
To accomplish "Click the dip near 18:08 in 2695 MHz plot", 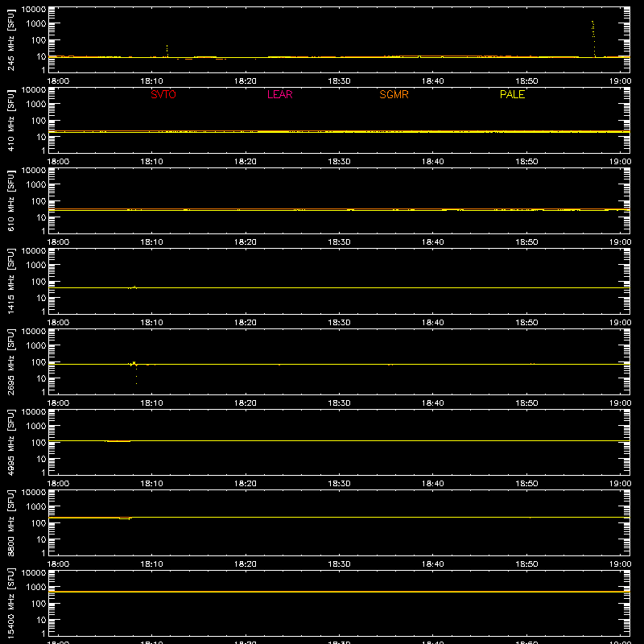I will click(136, 374).
